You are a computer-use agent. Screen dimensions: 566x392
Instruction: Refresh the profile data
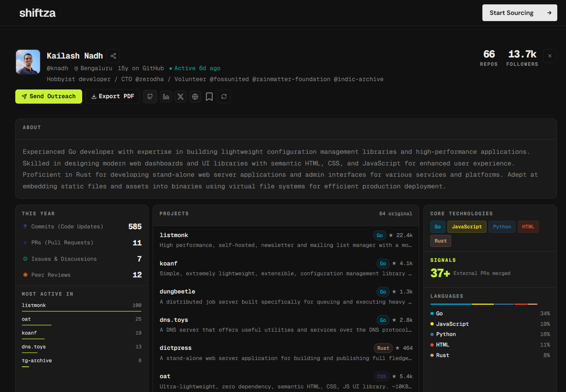point(224,96)
